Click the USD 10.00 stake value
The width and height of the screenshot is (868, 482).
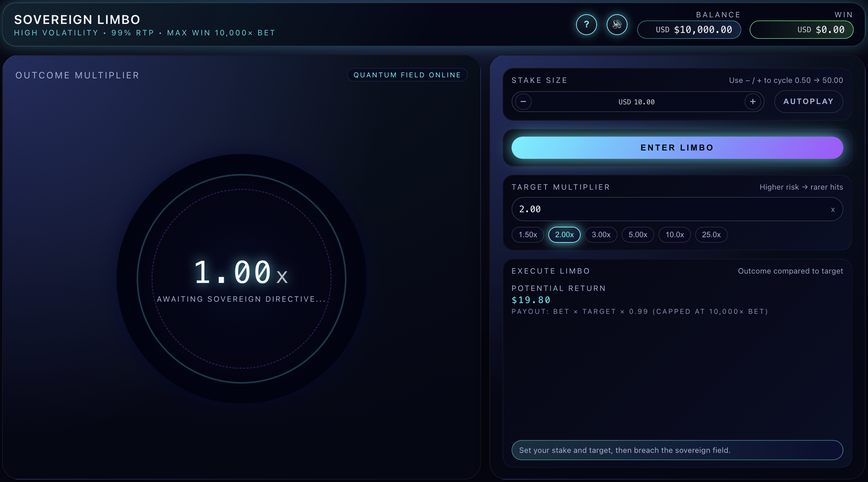coord(637,102)
